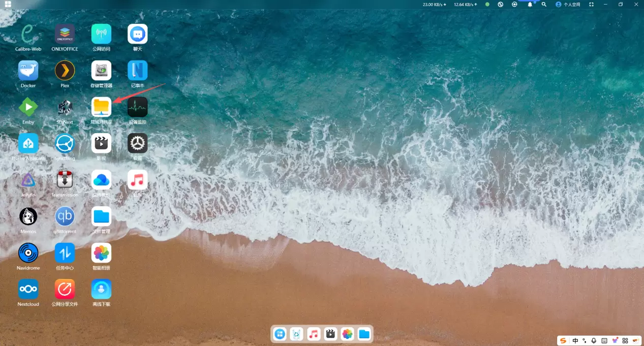Open the 智能相册 photo album app
644x346 pixels.
click(x=101, y=253)
